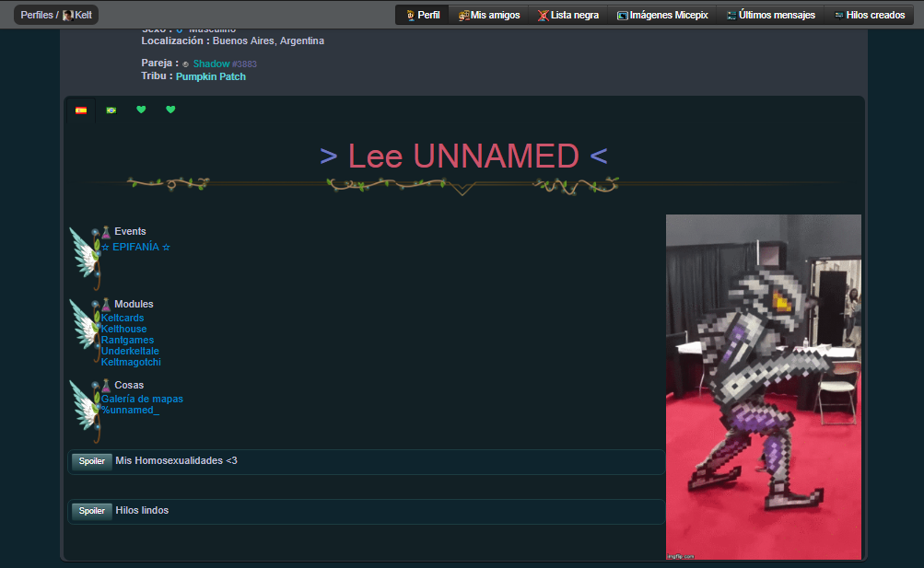The width and height of the screenshot is (924, 568).
Task: Select the second green heart tab
Action: (170, 110)
